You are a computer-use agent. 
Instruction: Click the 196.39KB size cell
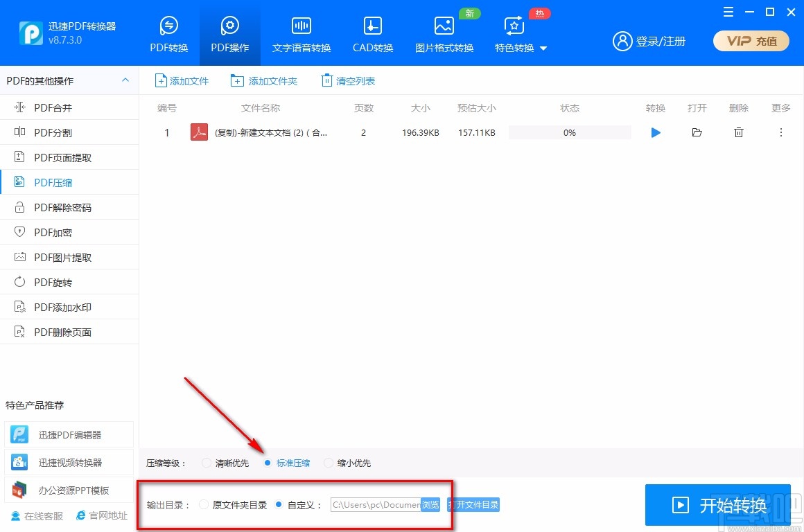[x=421, y=133]
